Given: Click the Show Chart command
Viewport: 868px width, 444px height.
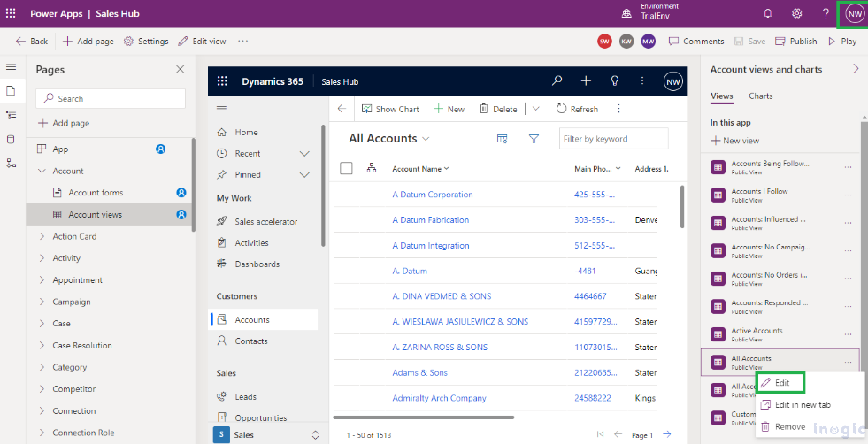Looking at the screenshot, I should click(390, 109).
